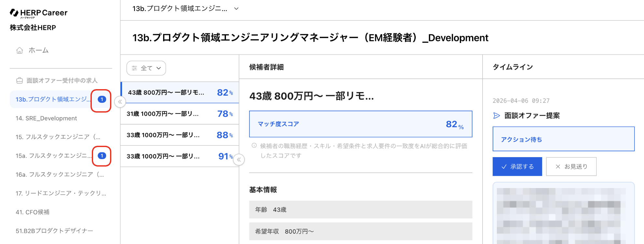Approve candidate with 承認する button
This screenshot has width=644, height=244.
[x=517, y=167]
